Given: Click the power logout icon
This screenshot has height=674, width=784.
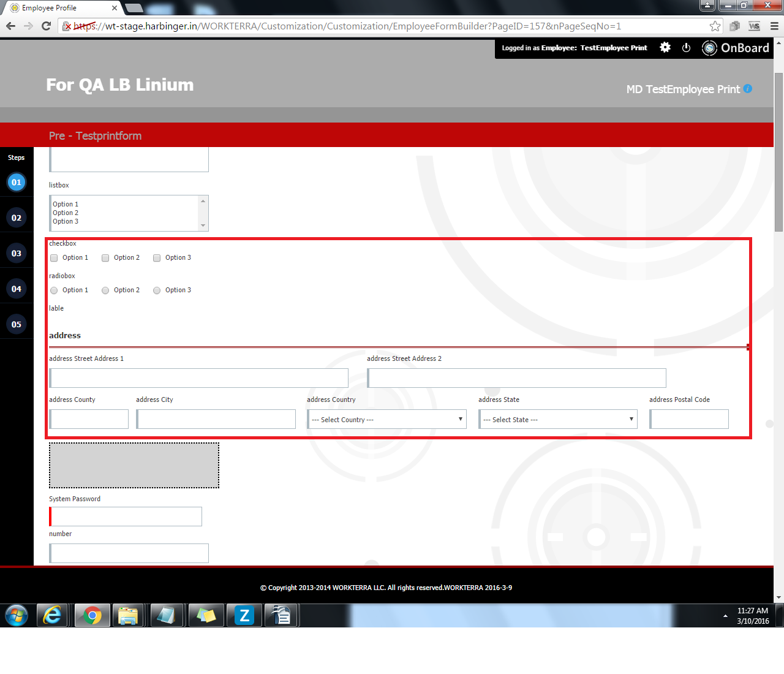Looking at the screenshot, I should (686, 48).
